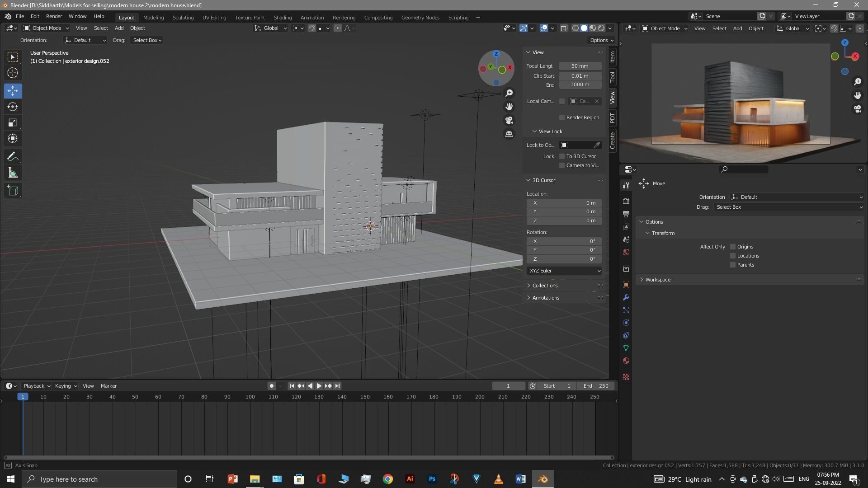Toggle camera view in main viewport

coord(509,120)
